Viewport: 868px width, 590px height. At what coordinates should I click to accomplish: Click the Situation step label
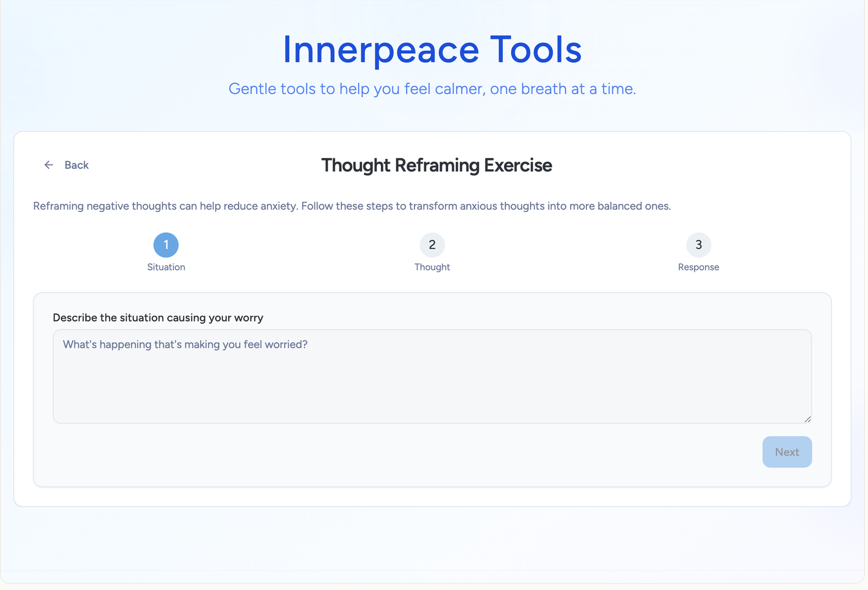click(166, 267)
